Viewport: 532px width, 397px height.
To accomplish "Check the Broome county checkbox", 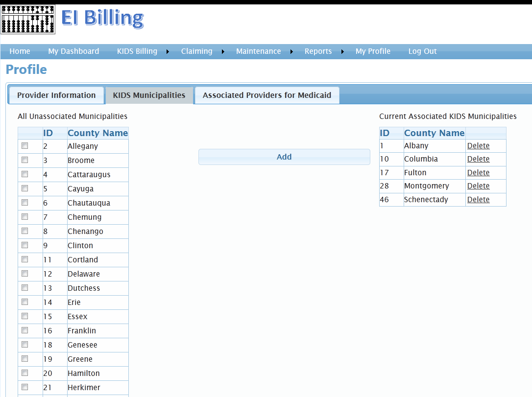I will pos(24,160).
